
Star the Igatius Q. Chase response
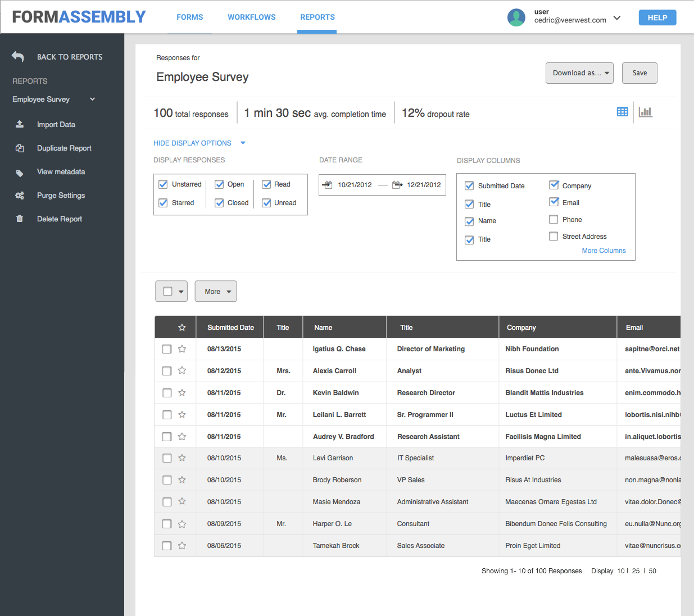182,349
